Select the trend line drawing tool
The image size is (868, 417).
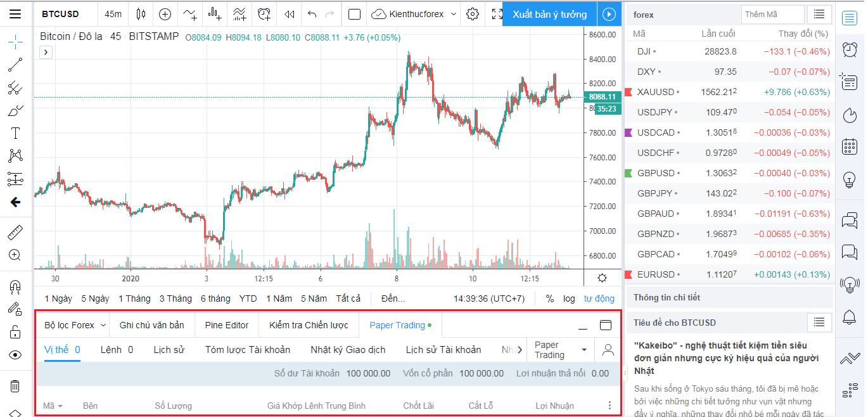point(15,65)
